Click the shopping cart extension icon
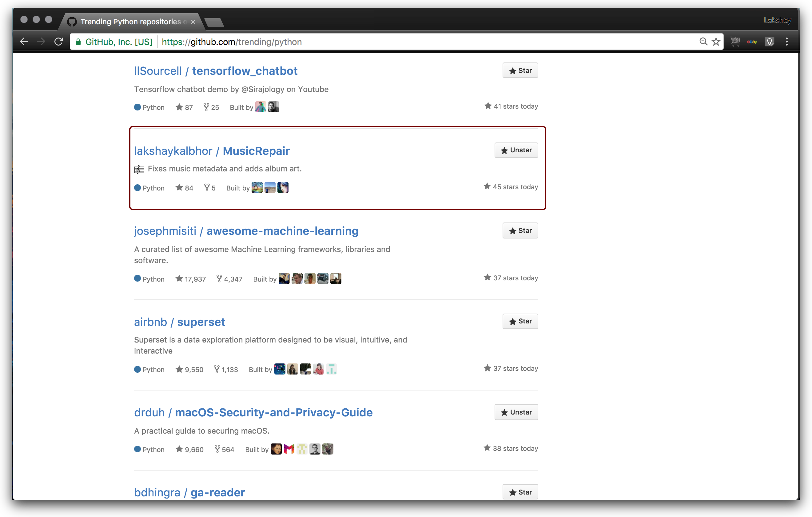Screen dimensions: 812x517 [x=735, y=42]
